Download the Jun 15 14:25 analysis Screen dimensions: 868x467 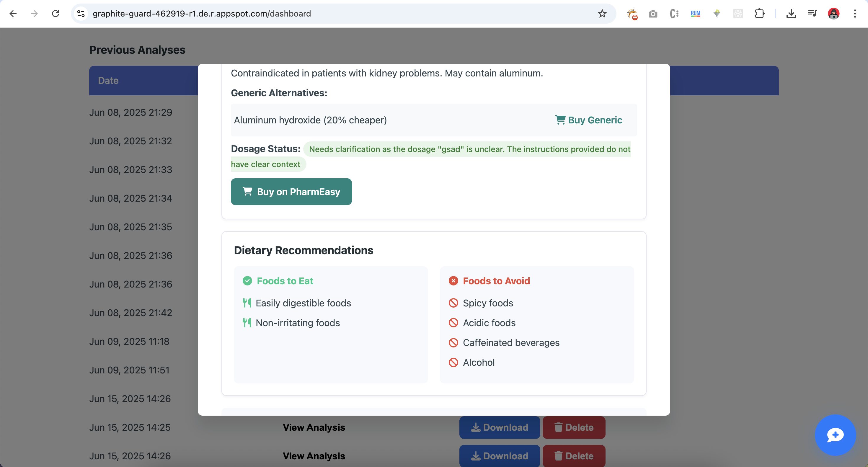coord(499,427)
